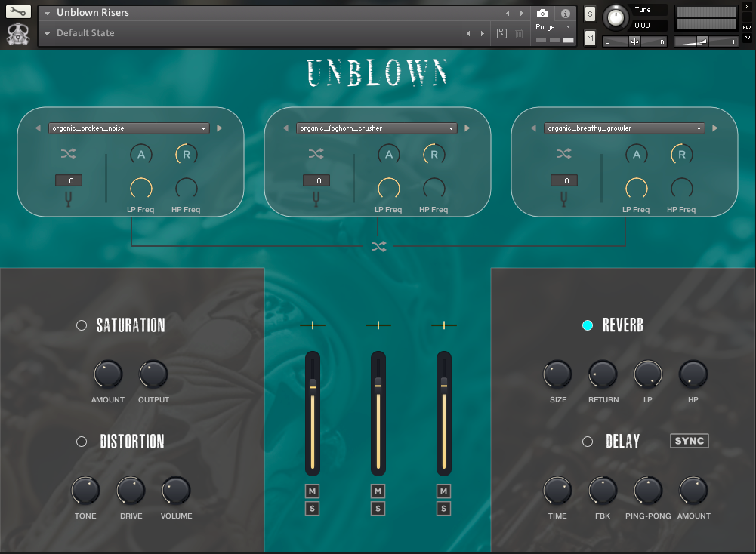This screenshot has height=554, width=756.
Task: Expand the Purge dropdown menu
Action: (x=568, y=27)
